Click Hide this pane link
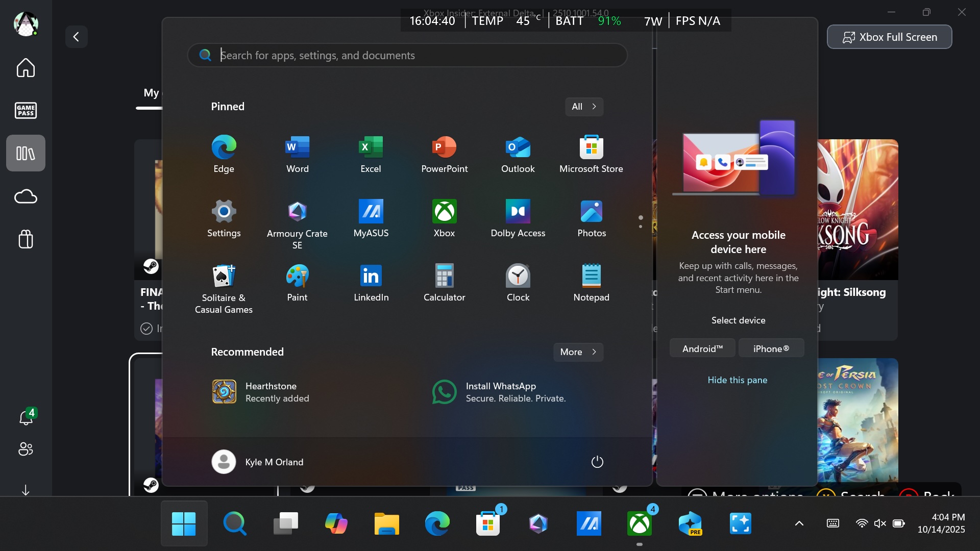The width and height of the screenshot is (980, 551). 737,380
